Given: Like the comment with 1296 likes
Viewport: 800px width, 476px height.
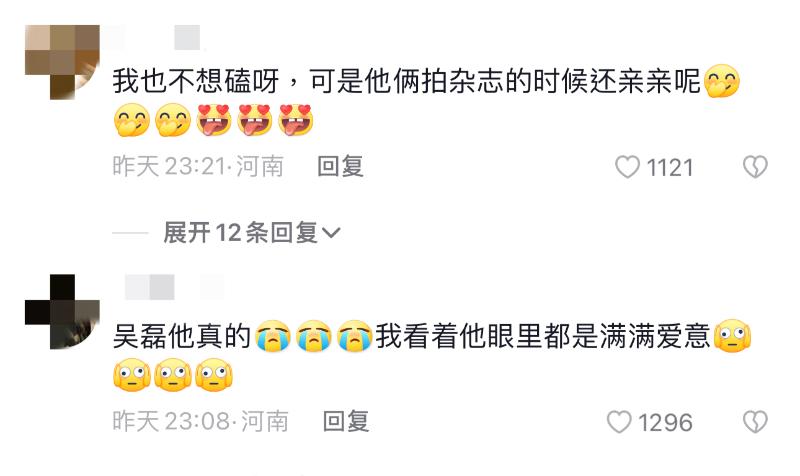Looking at the screenshot, I should click(619, 422).
